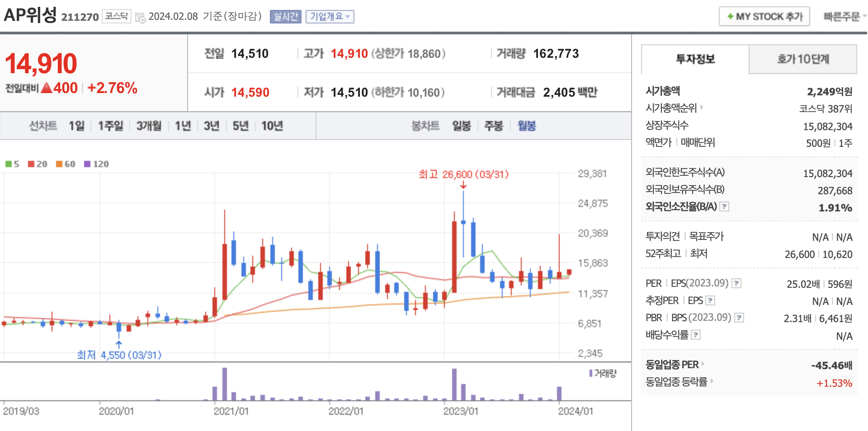The height and width of the screenshot is (431, 868).
Task: Click the arrow beside 동일업종 등락률
Action: [712, 381]
